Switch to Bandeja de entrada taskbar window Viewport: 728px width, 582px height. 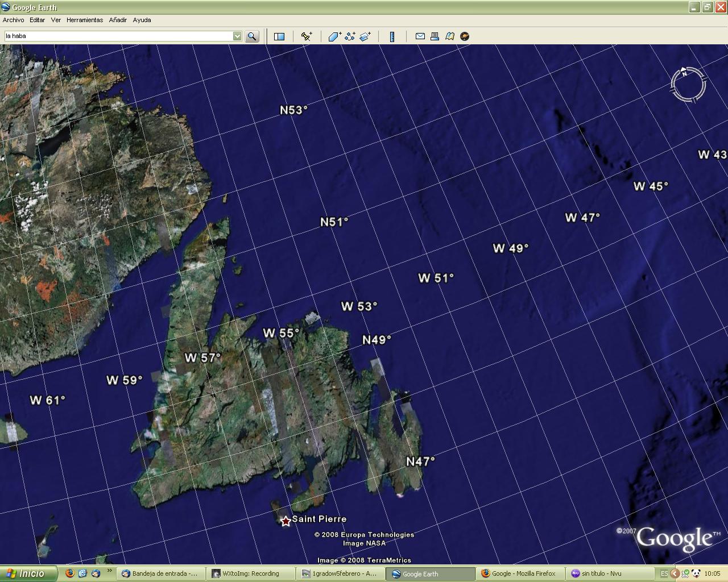click(160, 573)
